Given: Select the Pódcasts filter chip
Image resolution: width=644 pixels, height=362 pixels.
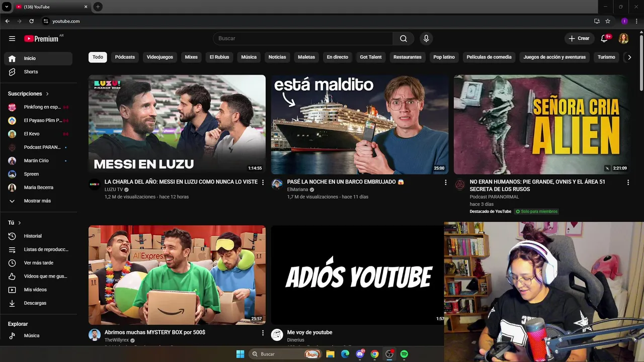Looking at the screenshot, I should click(x=125, y=57).
